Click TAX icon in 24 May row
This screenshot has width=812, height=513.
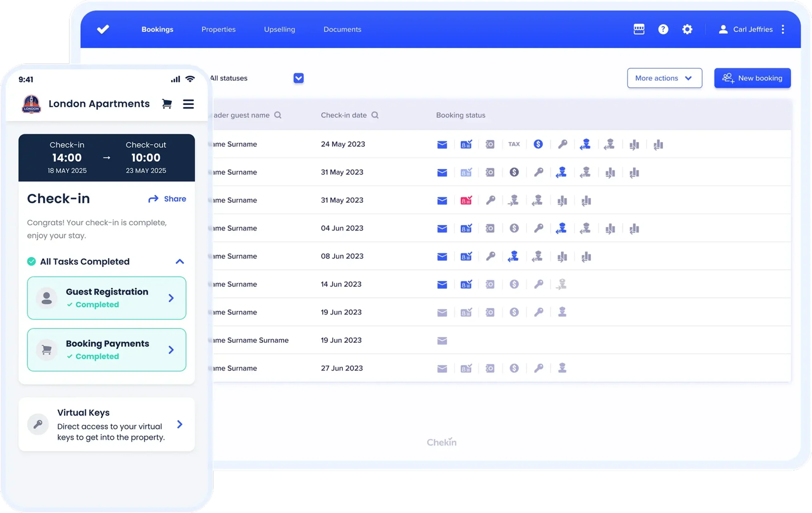(x=514, y=144)
